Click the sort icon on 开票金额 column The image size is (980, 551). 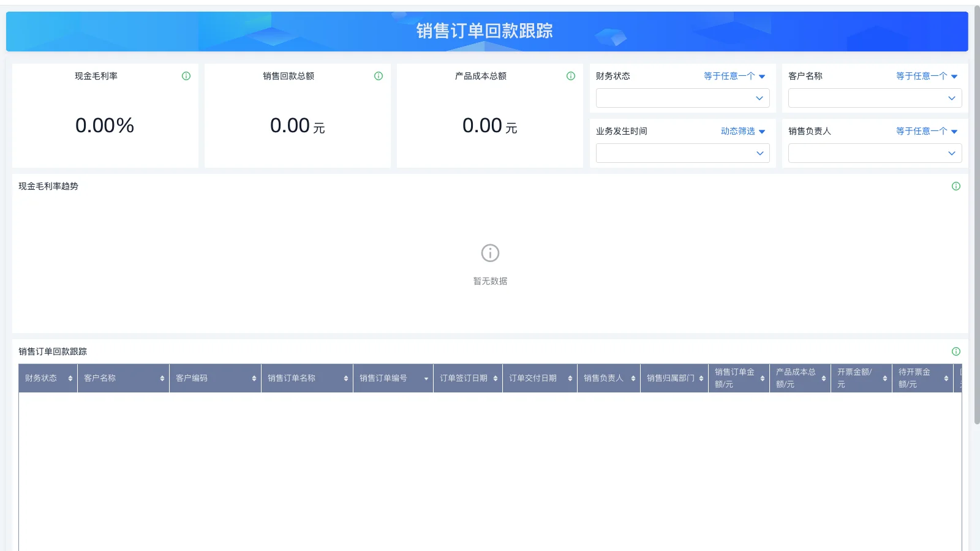click(x=886, y=378)
